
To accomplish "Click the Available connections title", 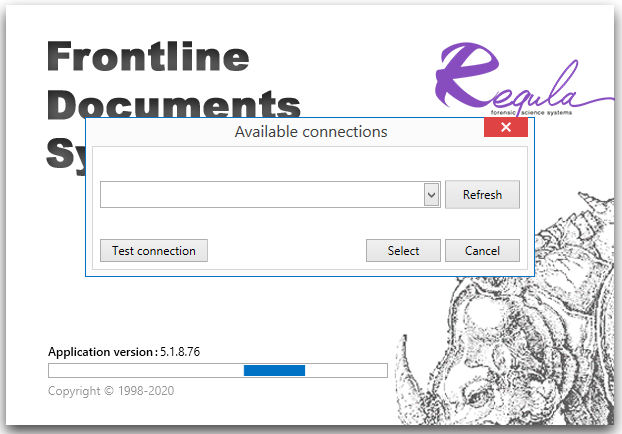I will pos(311,132).
